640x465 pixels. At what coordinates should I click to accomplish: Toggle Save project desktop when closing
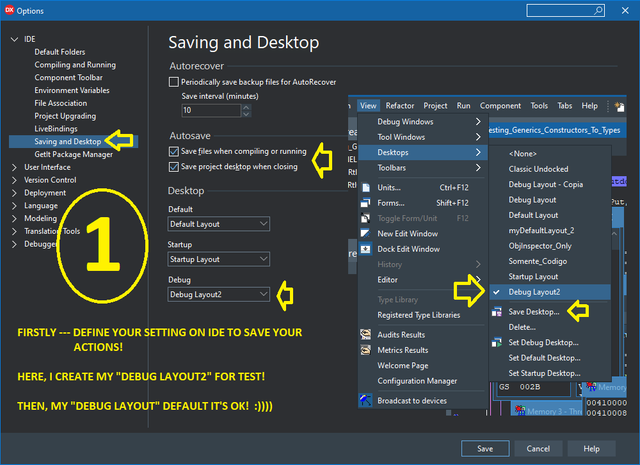pos(174,167)
